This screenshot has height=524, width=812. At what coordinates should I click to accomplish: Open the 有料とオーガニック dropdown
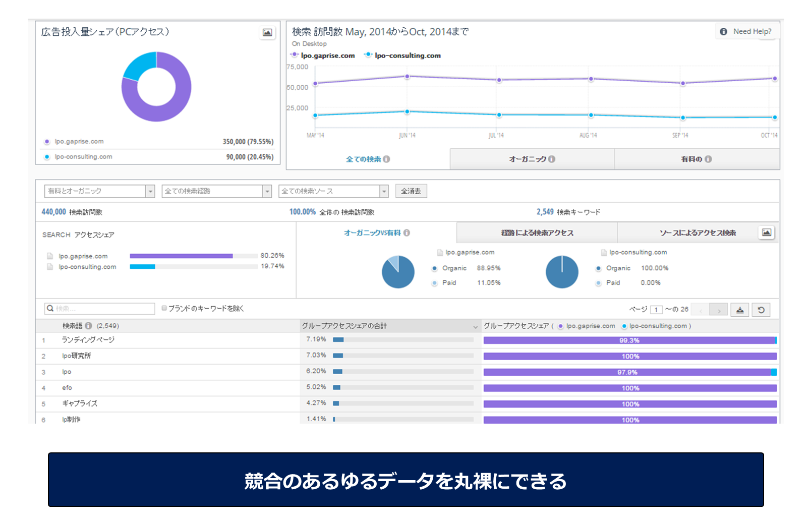pos(99,191)
